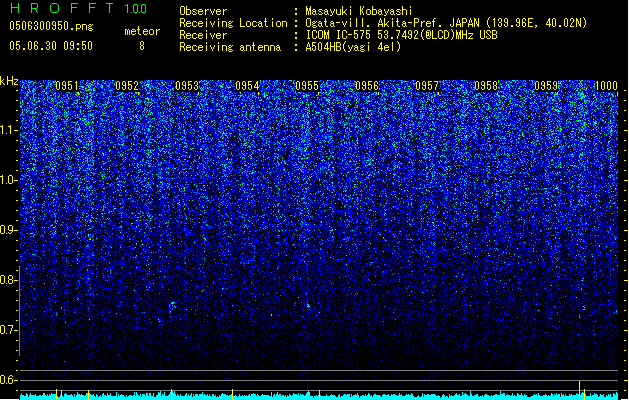Click the 0955 time marker
629x400 pixels.
[x=307, y=86]
